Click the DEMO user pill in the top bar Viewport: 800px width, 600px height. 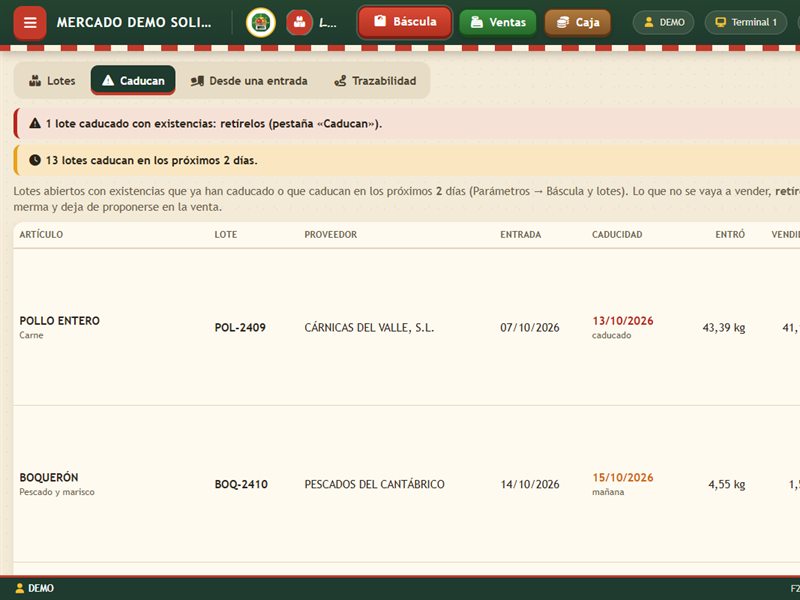tap(663, 22)
